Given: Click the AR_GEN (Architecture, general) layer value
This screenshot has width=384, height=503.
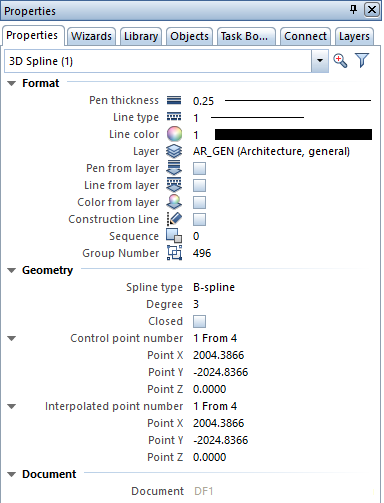Looking at the screenshot, I should (271, 151).
